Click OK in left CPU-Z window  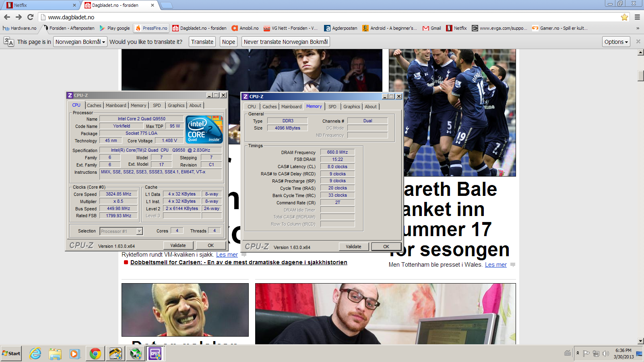[x=211, y=245]
